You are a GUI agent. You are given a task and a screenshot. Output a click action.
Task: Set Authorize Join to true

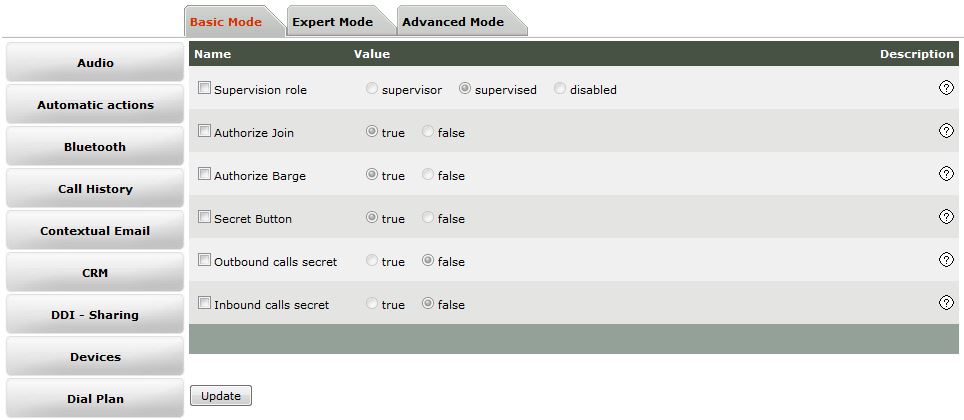371,132
